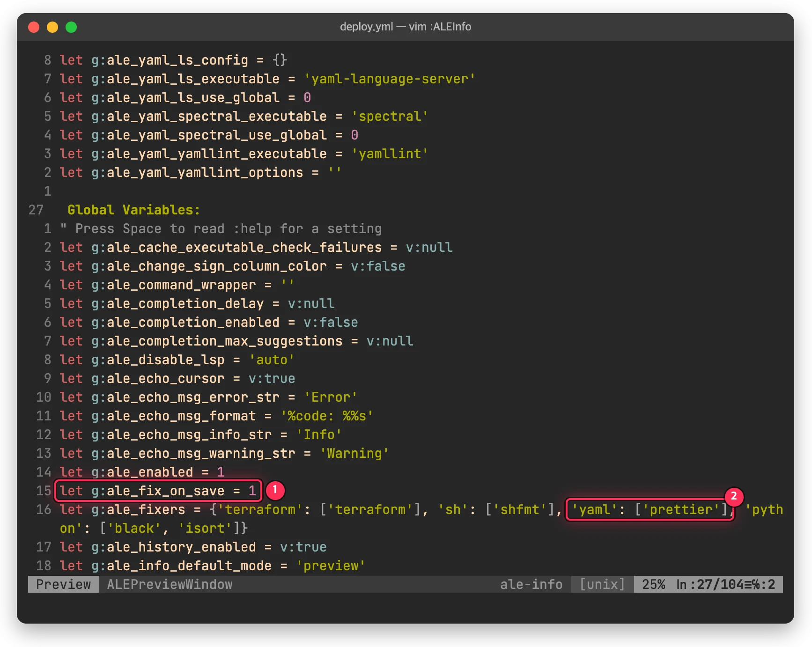Click the green zoom window button

(x=71, y=27)
